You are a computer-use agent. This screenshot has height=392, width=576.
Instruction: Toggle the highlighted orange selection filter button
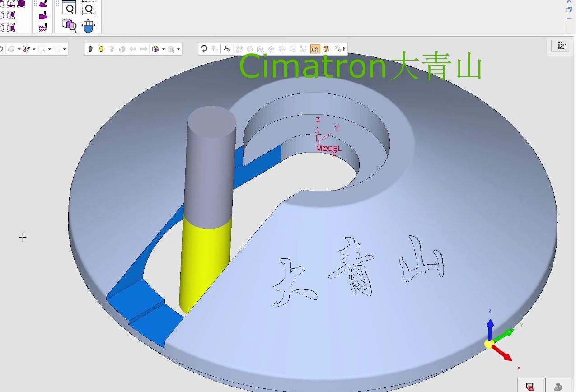(315, 49)
